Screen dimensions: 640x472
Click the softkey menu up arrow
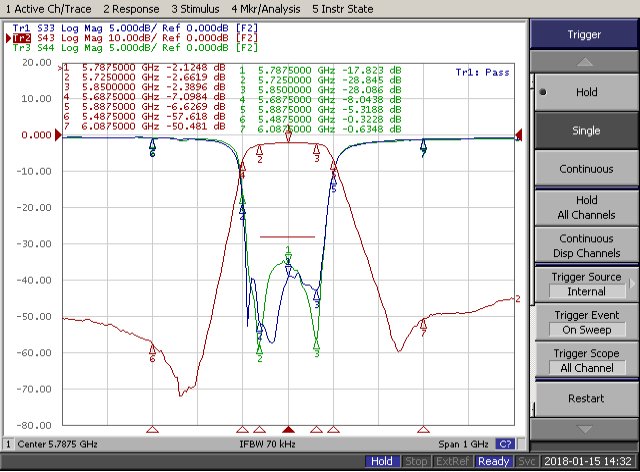tap(584, 62)
